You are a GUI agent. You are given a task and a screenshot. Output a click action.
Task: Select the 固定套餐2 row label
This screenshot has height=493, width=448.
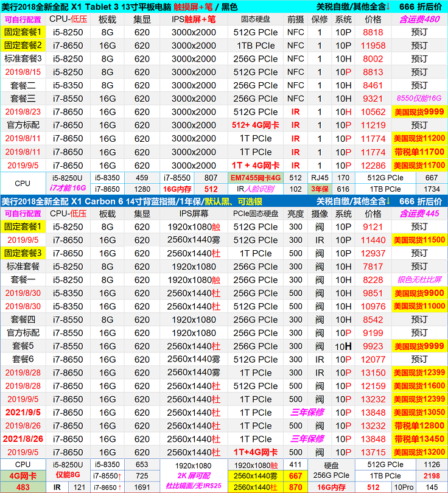23,46
